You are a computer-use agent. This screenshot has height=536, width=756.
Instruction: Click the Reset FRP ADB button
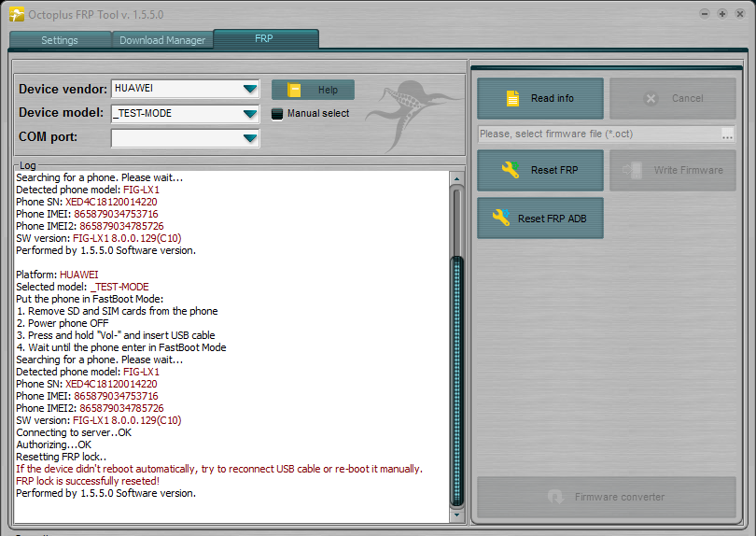[540, 219]
